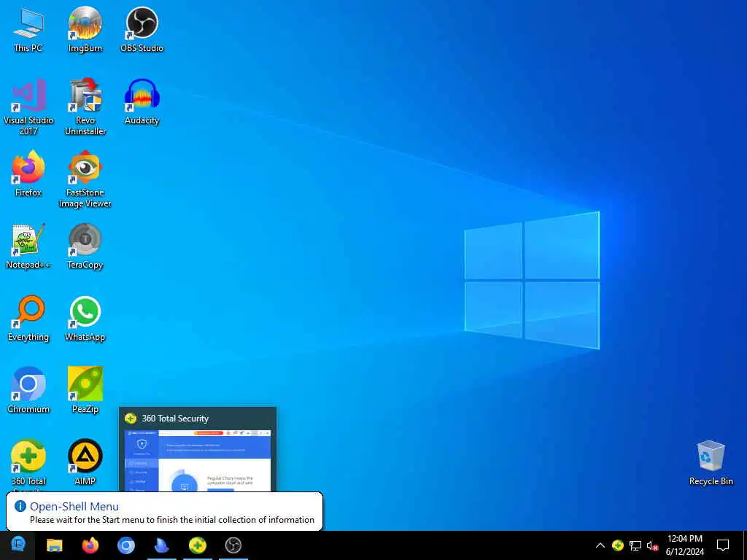
Task: Open the clock showing 12:04 PM
Action: click(684, 545)
